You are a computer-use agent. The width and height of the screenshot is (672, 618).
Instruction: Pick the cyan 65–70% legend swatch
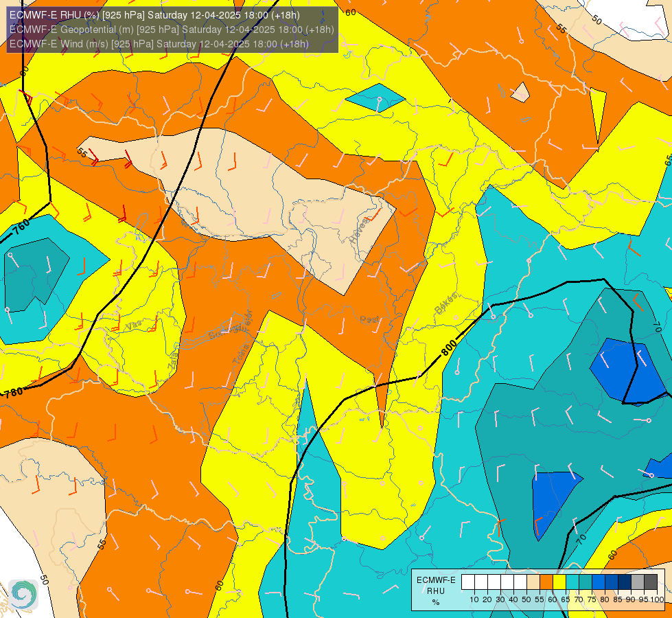click(572, 582)
